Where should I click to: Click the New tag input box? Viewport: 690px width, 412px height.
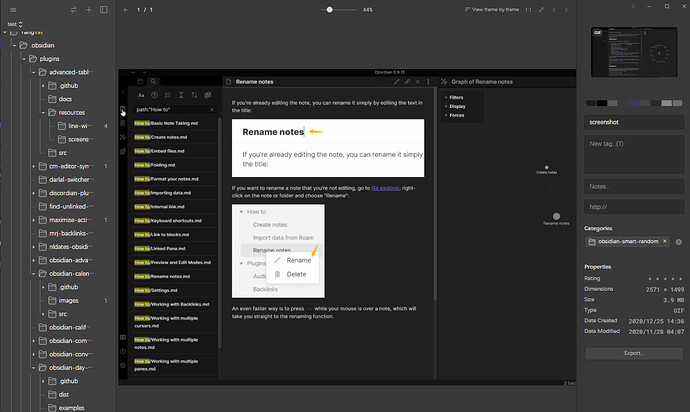tap(634, 154)
